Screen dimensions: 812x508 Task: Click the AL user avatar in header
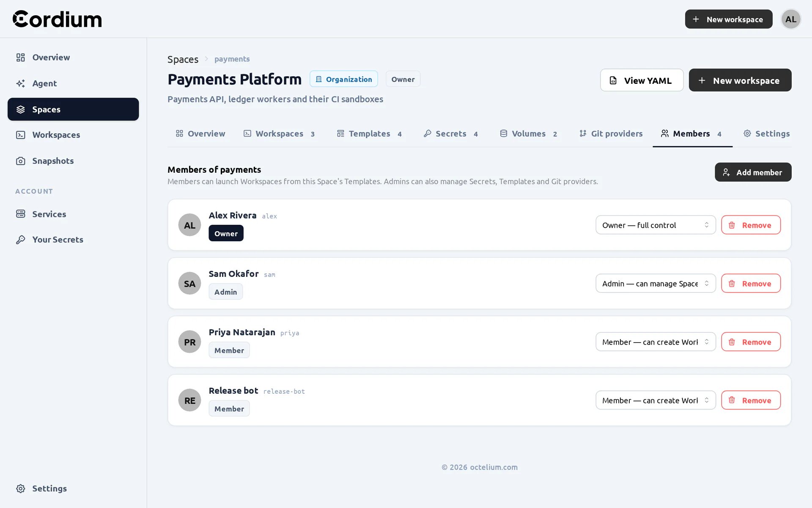[791, 19]
